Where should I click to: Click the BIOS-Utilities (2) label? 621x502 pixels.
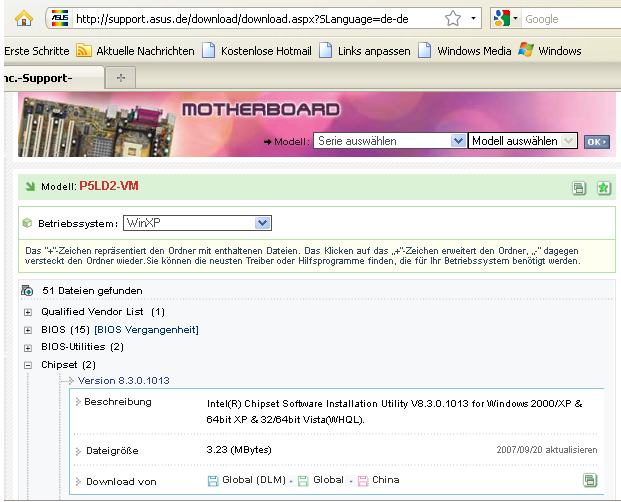tap(82, 347)
